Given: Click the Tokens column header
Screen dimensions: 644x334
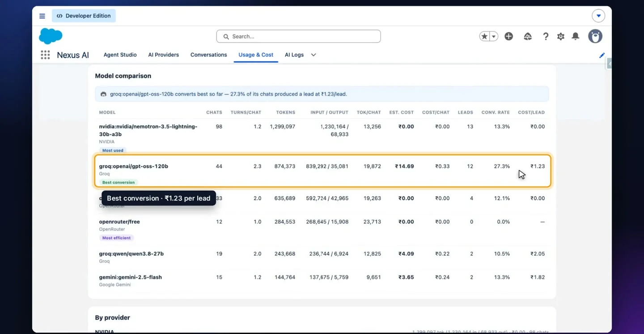Looking at the screenshot, I should click(285, 112).
